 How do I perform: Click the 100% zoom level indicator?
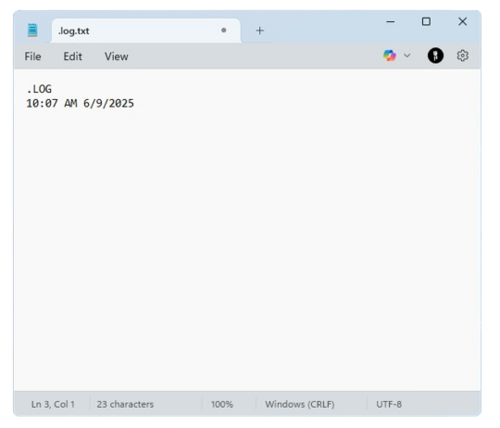coord(222,404)
